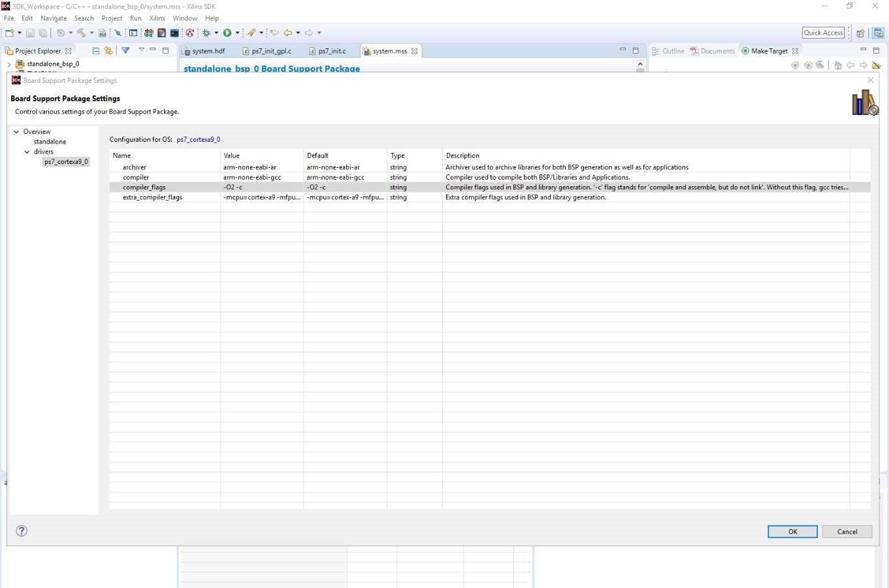
Task: Click the Debug bug icon in toolbar
Action: pos(206,33)
